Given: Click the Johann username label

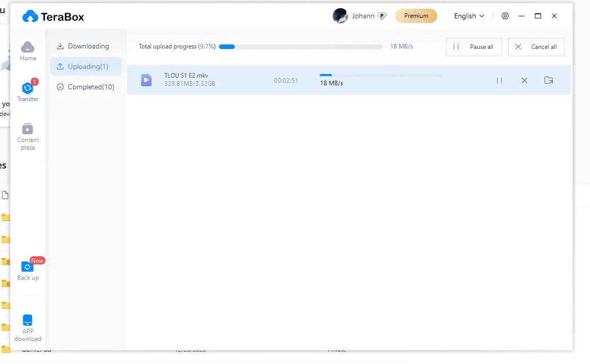Looking at the screenshot, I should point(363,16).
